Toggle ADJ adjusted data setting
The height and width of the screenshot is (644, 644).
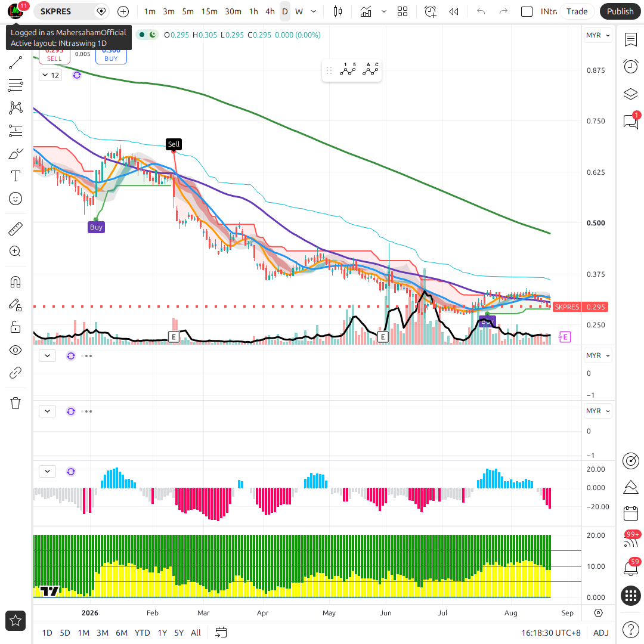601,633
